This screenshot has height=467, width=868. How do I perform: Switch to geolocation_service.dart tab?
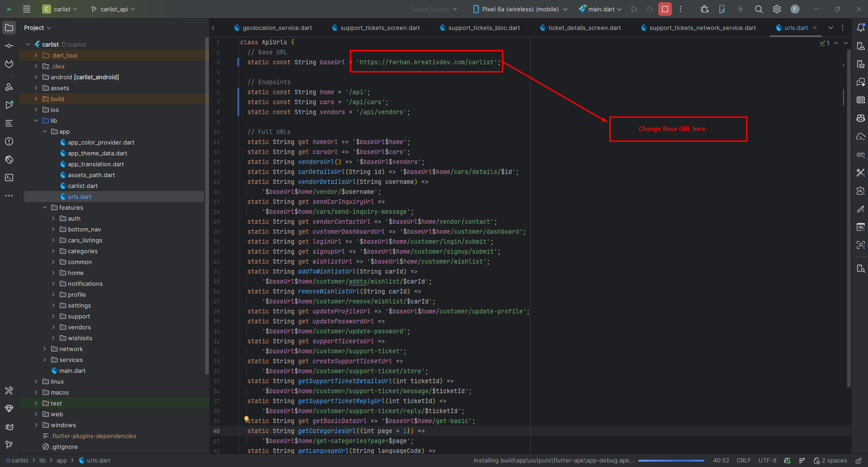(x=273, y=28)
